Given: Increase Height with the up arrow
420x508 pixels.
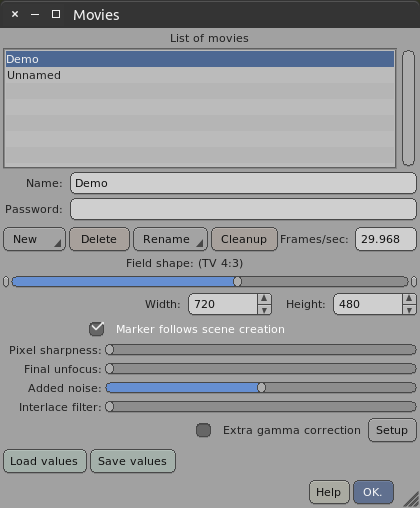Looking at the screenshot, I should point(409,298).
